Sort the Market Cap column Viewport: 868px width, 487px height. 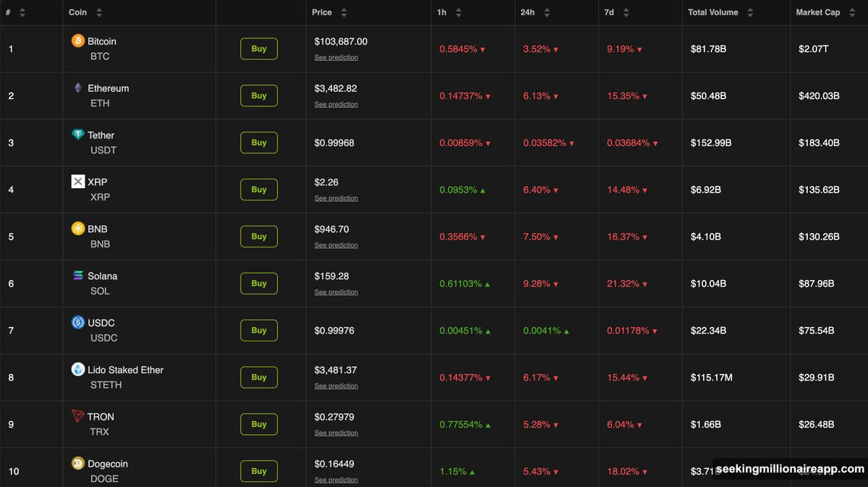point(851,12)
